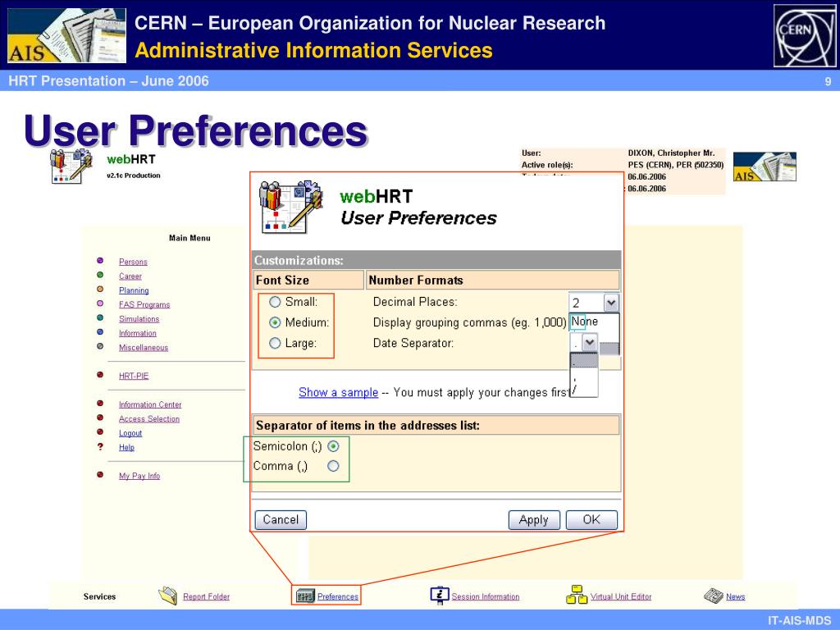This screenshot has width=840, height=630.
Task: Click the red bullet next to HRT-PIE
Action: (x=100, y=375)
